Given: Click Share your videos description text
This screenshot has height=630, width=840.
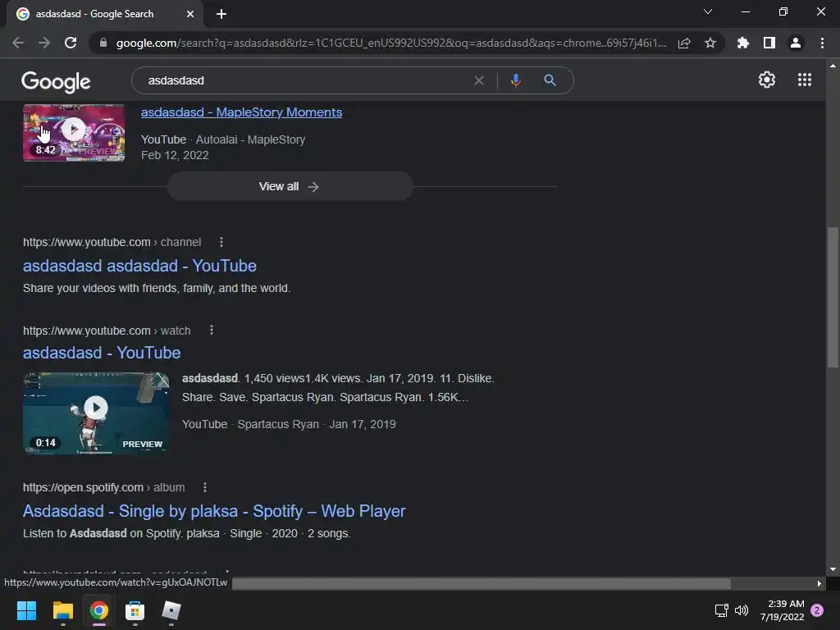Looking at the screenshot, I should coord(157,288).
